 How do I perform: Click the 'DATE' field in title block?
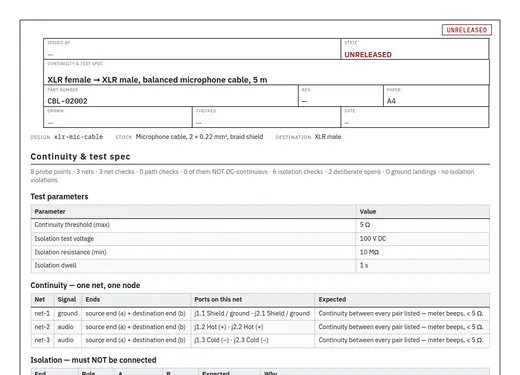click(415, 117)
